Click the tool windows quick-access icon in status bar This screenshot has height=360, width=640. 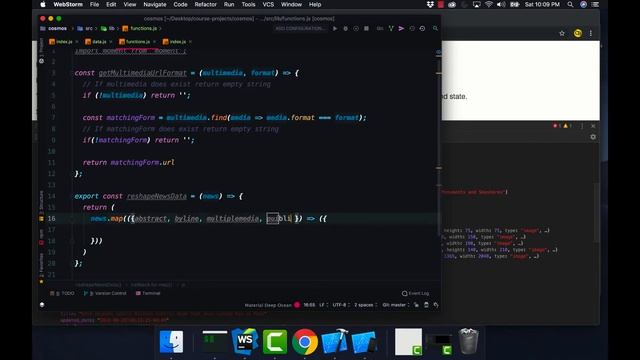(x=42, y=305)
